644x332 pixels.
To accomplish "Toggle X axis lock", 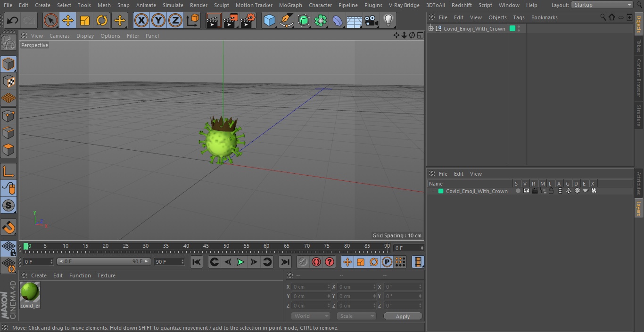I will 141,21.
